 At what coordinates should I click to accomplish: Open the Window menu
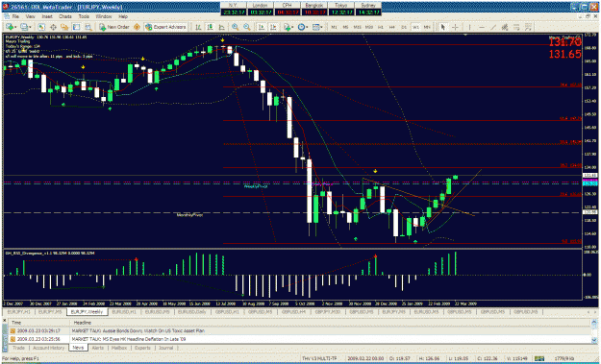pos(104,16)
